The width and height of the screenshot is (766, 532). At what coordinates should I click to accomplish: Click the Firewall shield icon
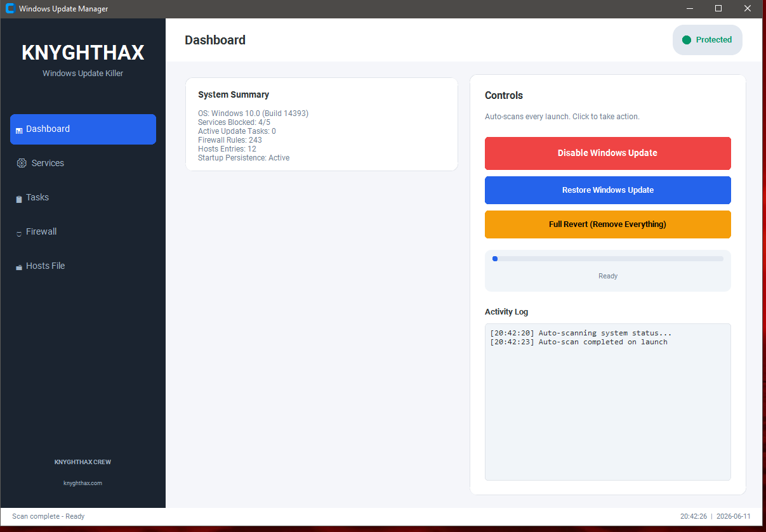click(19, 233)
